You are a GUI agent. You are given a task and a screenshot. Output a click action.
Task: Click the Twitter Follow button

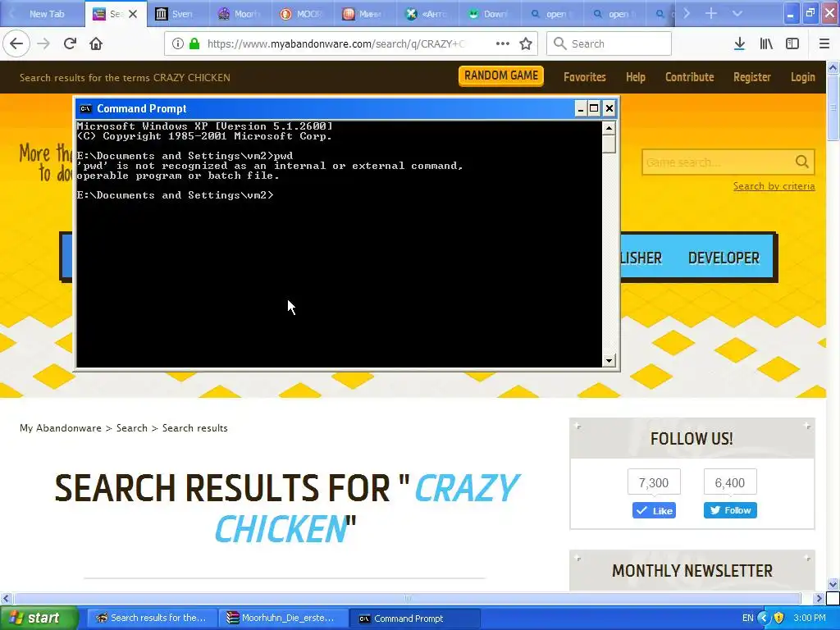pyautogui.click(x=730, y=510)
